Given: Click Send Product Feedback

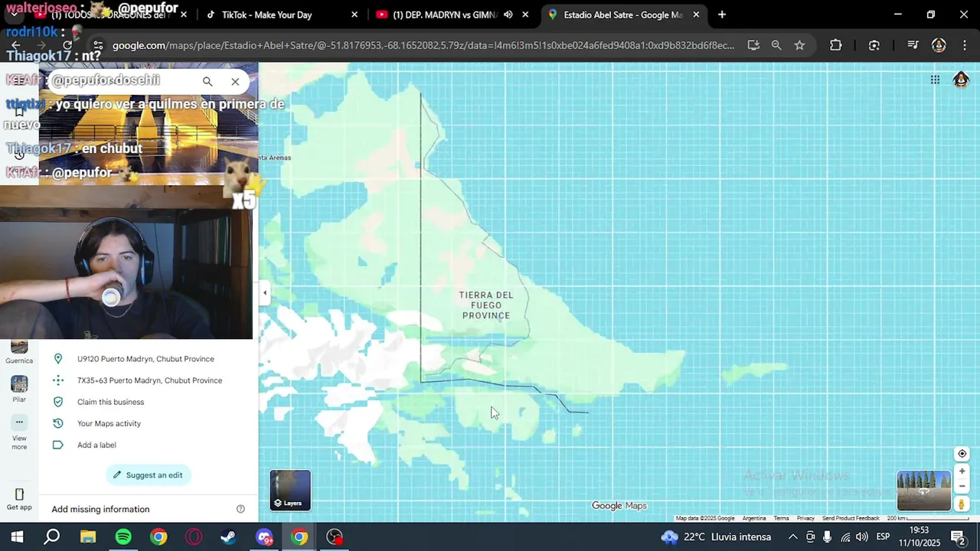Looking at the screenshot, I should (851, 518).
